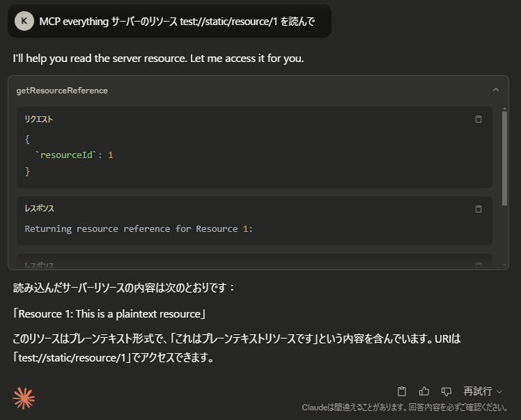Open the 再試行 retry dropdown
This screenshot has width=521, height=420.
[483, 391]
